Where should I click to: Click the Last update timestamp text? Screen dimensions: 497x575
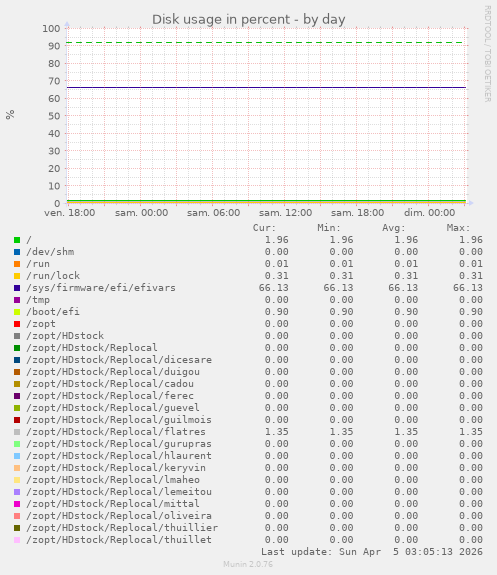click(372, 552)
